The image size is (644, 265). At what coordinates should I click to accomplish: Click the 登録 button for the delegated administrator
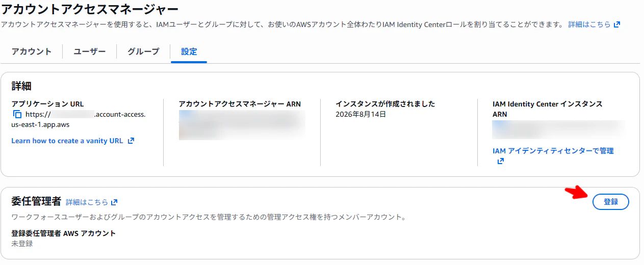pos(611,202)
